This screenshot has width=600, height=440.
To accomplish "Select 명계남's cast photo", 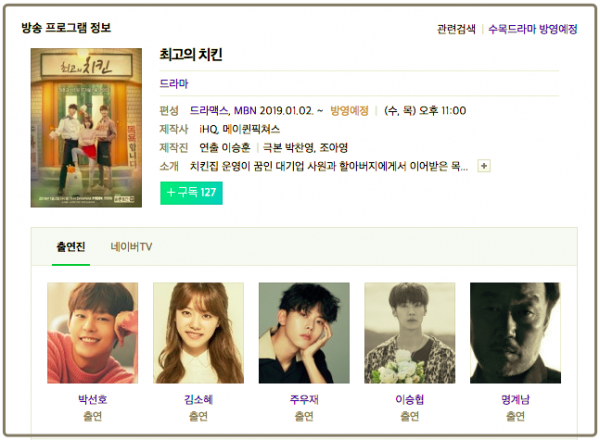I will (515, 333).
